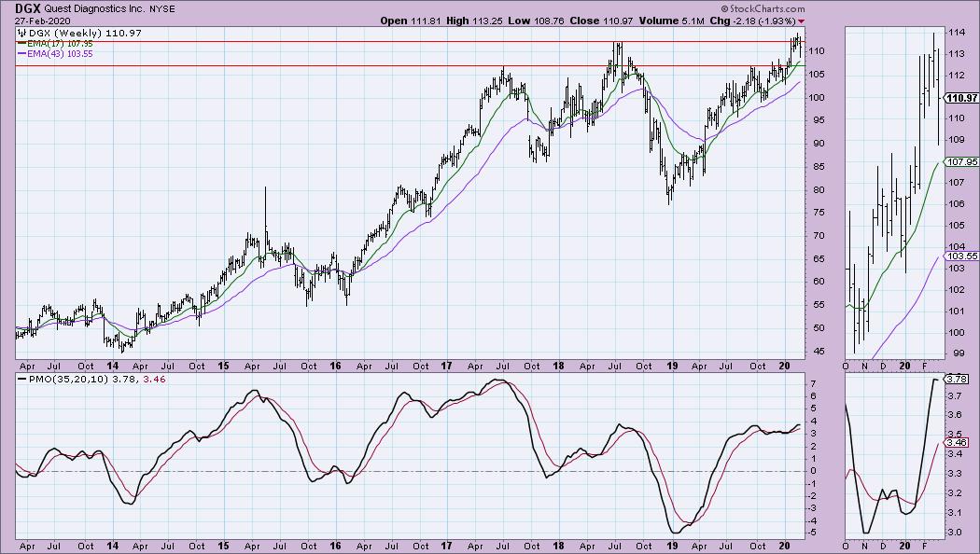The width and height of the screenshot is (980, 554).
Task: Click the 3.78 PMO tag on zoom panel
Action: 957,379
